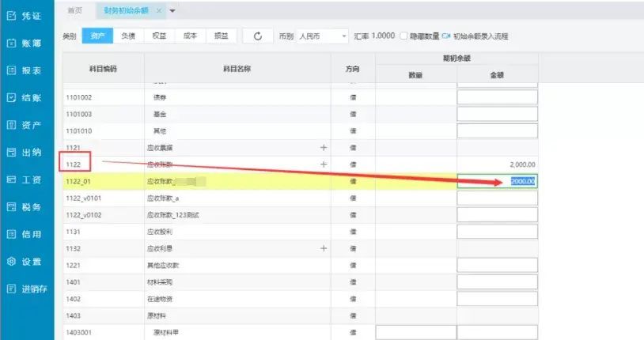The image size is (644, 340).
Task: Open the 设置 settings sidebar module
Action: (x=26, y=262)
